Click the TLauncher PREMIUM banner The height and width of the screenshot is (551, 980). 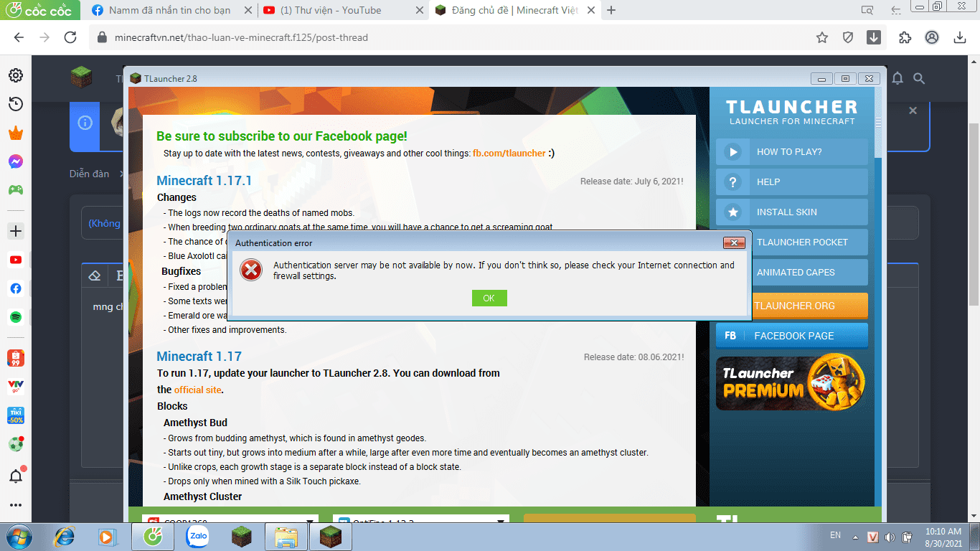click(x=792, y=382)
